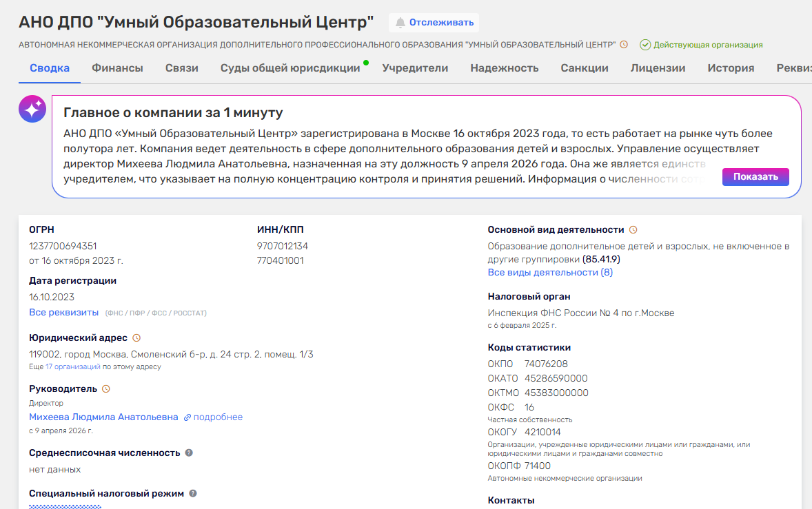Open Михеева Людмила Анатольевна profile link
Screen dimensions: 812x509
click(x=103, y=417)
